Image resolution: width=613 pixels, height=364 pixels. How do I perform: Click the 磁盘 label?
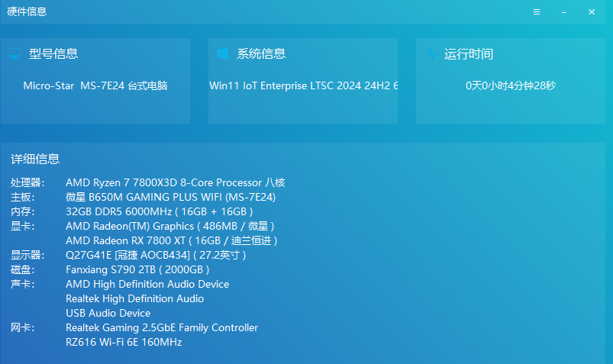click(23, 269)
